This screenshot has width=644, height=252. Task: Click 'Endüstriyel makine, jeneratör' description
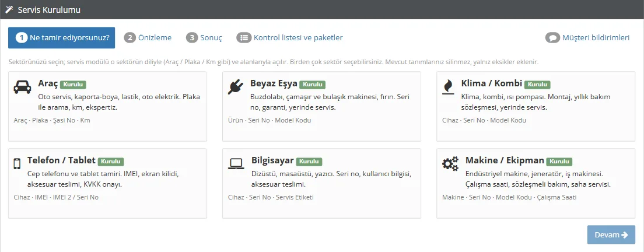pos(538,179)
